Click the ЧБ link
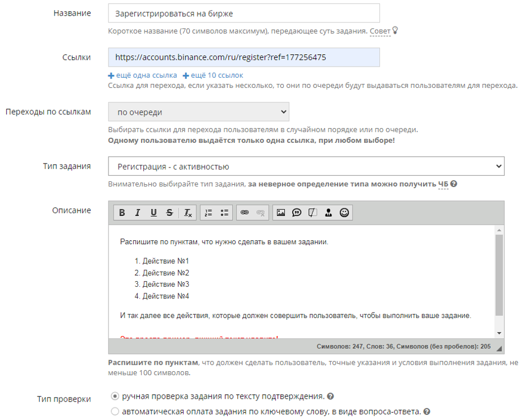The width and height of the screenshot is (521, 420). [x=443, y=184]
